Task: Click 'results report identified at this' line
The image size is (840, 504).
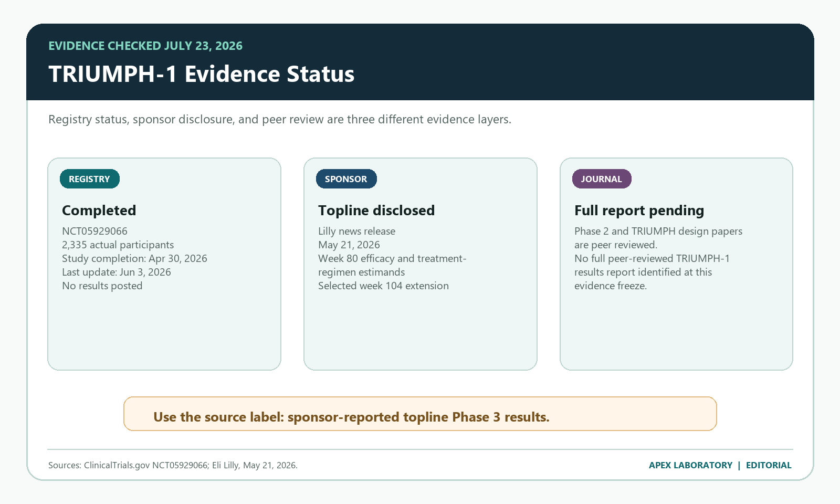Action: click(643, 272)
